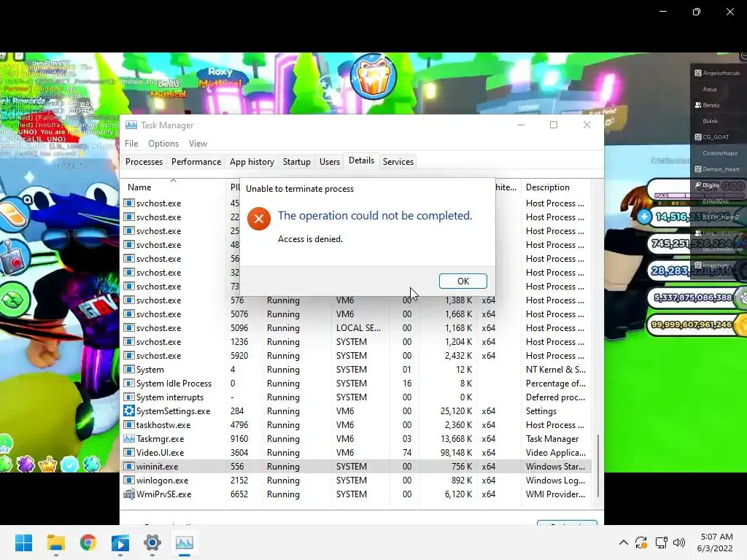The height and width of the screenshot is (560, 747).
Task: Click the Video.UI.exe process name
Action: [160, 452]
